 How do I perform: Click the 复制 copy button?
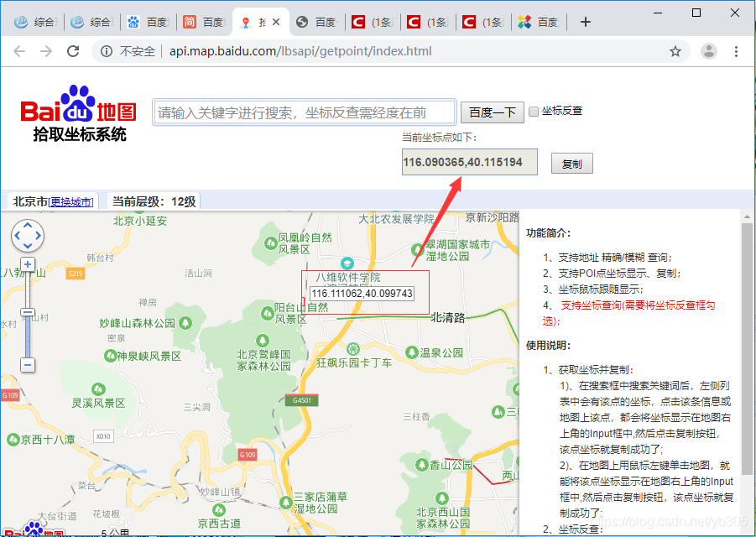click(x=571, y=164)
